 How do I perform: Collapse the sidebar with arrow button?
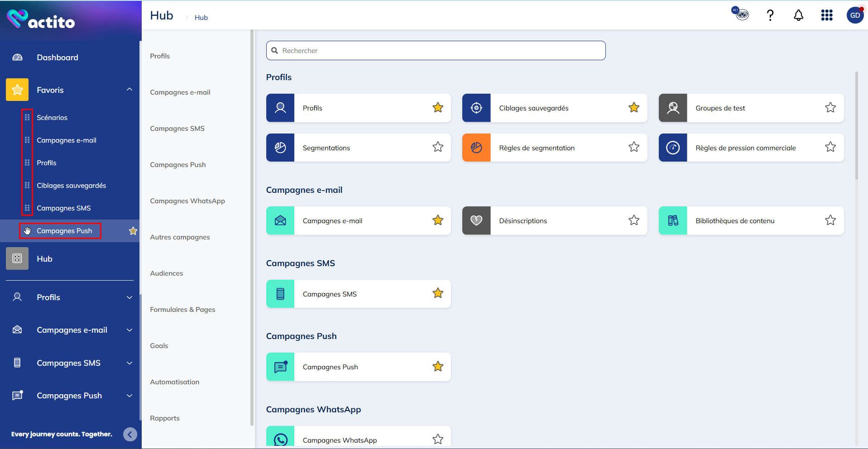pyautogui.click(x=130, y=435)
